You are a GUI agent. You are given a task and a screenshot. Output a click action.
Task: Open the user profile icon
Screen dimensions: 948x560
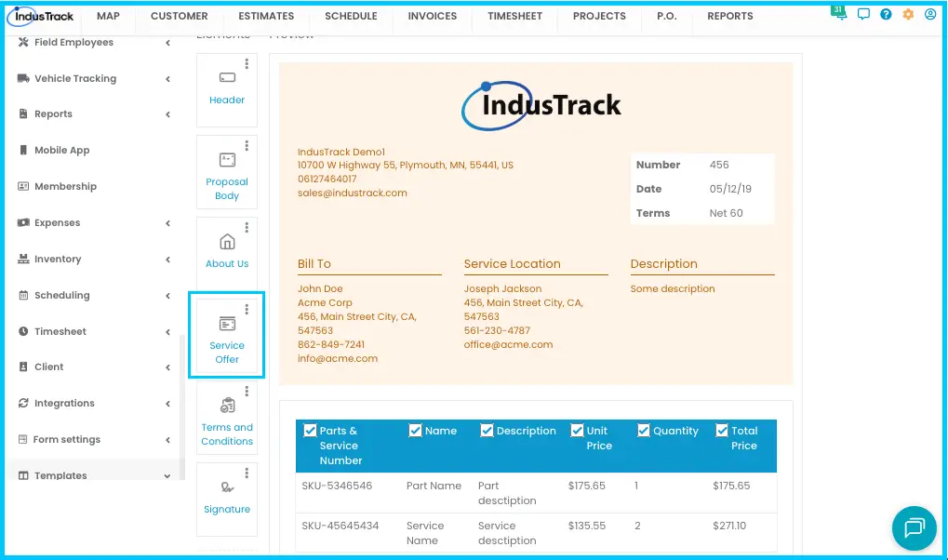click(x=930, y=14)
